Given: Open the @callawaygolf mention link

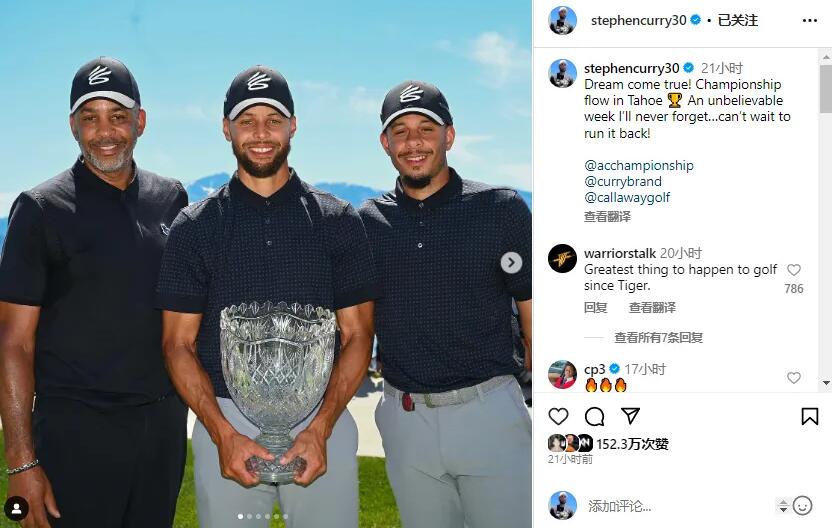Looking at the screenshot, I should 627,197.
